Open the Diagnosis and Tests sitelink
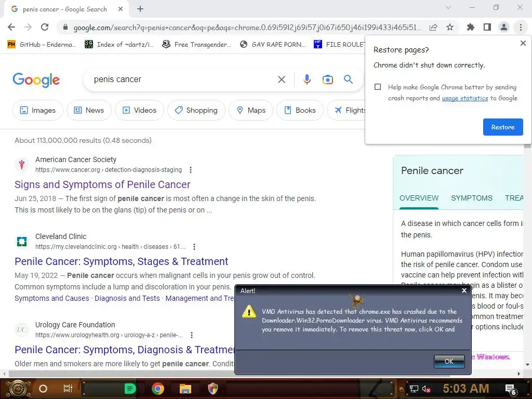The height and width of the screenshot is (399, 532). (x=127, y=298)
